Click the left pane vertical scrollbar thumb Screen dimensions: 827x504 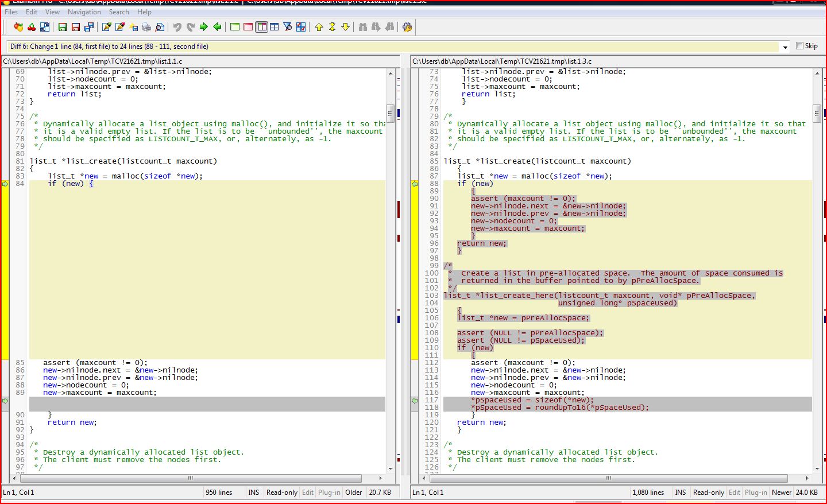[x=390, y=113]
